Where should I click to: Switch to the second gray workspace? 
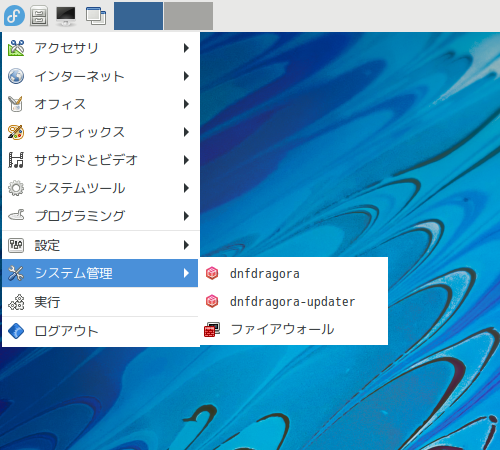coord(188,16)
